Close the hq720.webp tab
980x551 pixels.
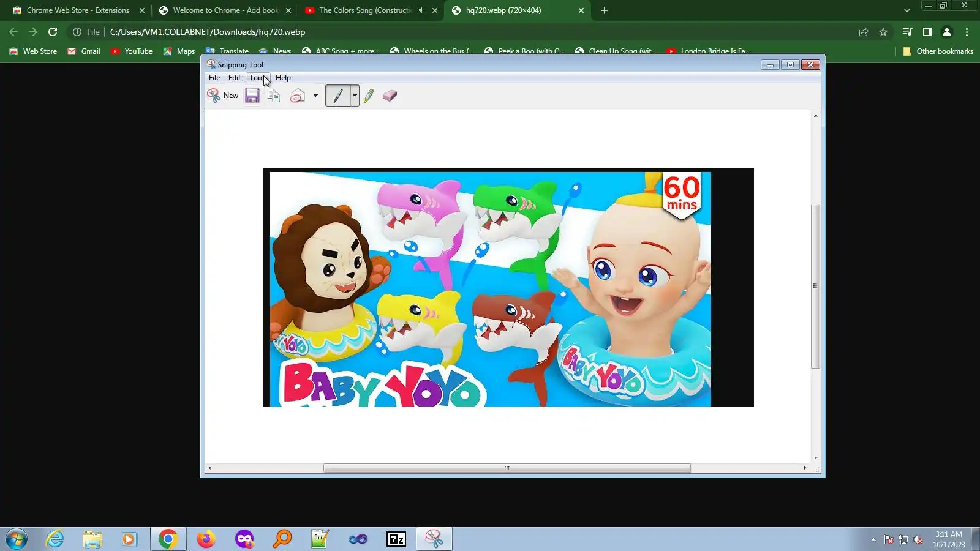click(x=581, y=10)
